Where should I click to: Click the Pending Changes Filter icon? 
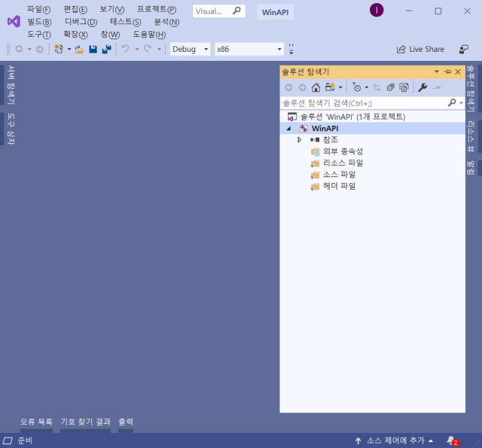pos(357,87)
